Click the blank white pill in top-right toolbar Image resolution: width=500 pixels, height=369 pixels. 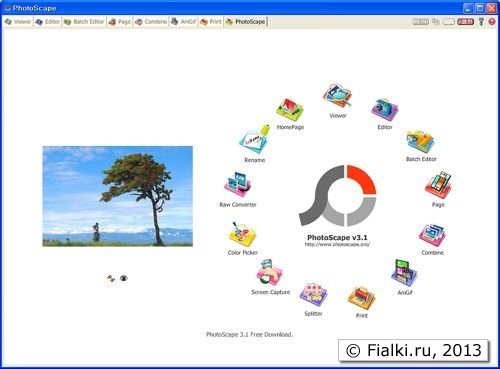click(x=449, y=22)
